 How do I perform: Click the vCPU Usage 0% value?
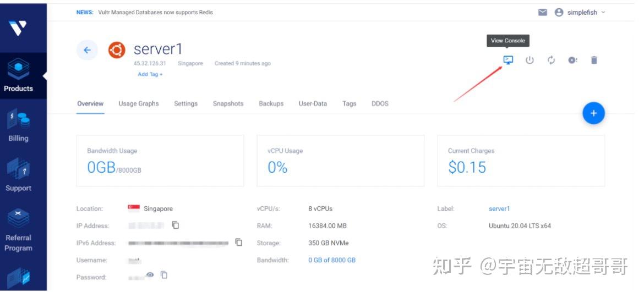pos(277,167)
